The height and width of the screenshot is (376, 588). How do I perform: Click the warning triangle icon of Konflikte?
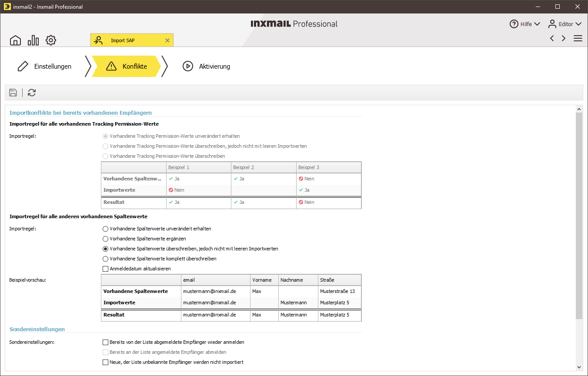click(x=111, y=67)
